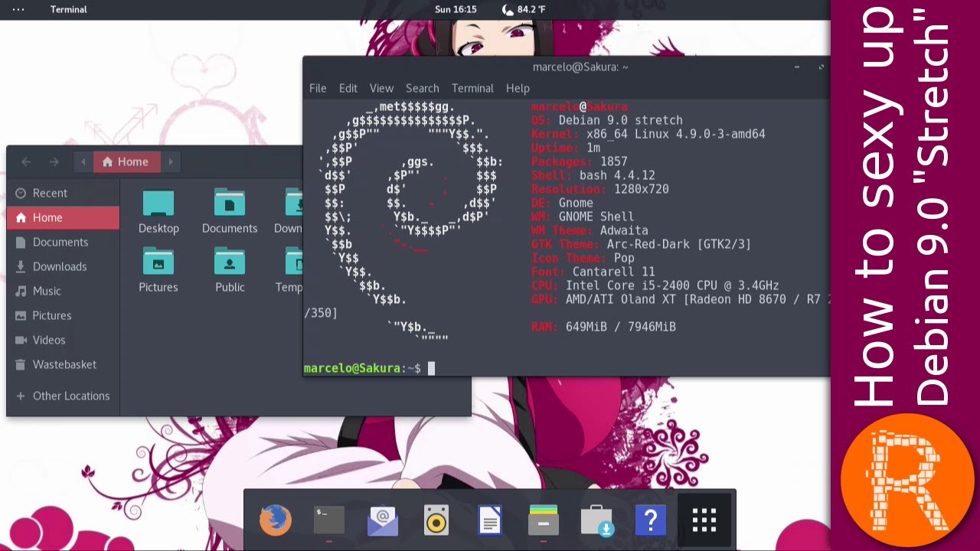Select the Desktop folder icon
Viewport: 980px width, 551px height.
pyautogui.click(x=158, y=212)
